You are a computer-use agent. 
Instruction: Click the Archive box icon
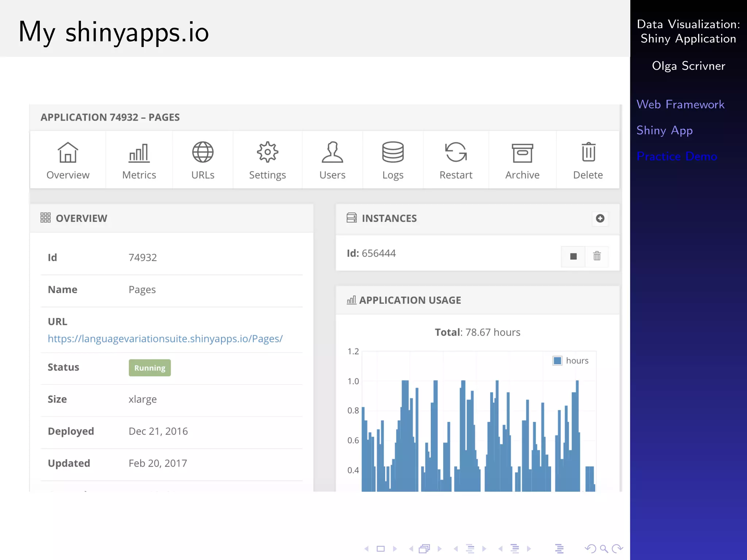click(522, 153)
